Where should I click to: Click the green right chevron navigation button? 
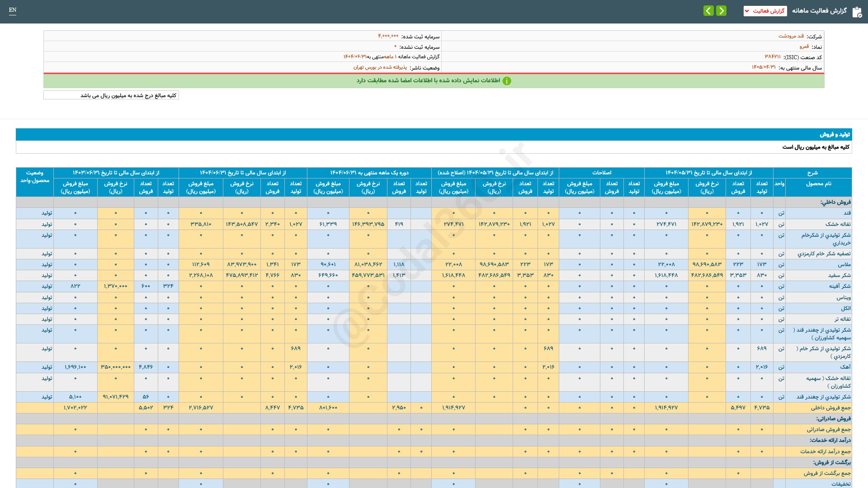[722, 10]
